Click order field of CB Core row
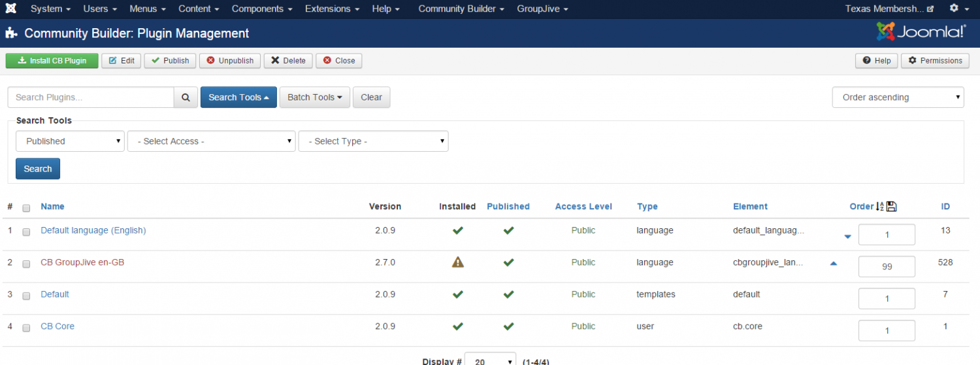The height and width of the screenshot is (365, 980). pyautogui.click(x=887, y=330)
